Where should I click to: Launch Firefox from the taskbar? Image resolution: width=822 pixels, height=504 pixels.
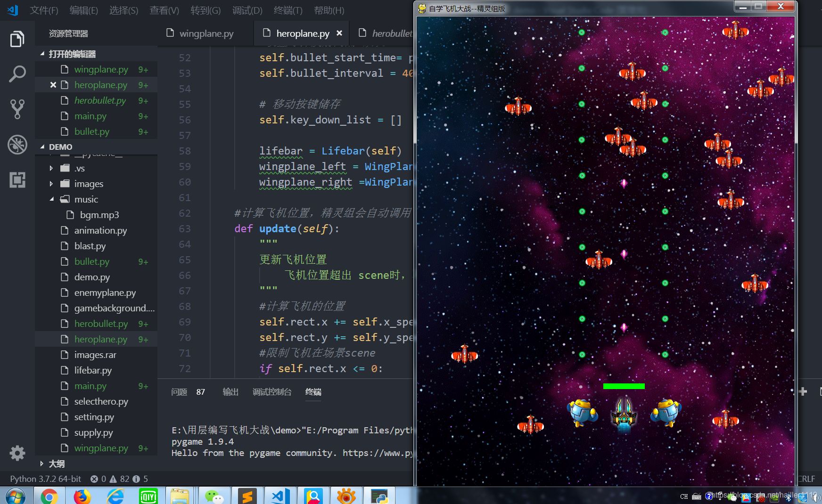[x=82, y=496]
